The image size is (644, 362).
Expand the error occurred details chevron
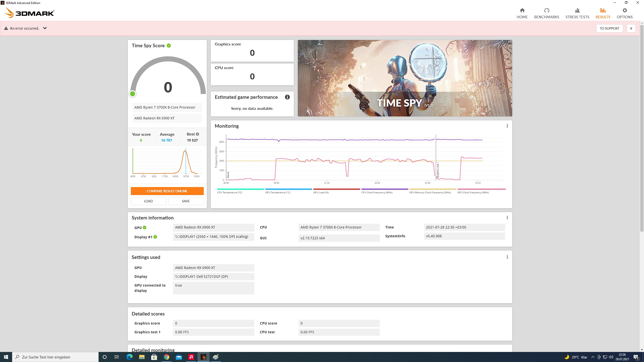coord(45,28)
